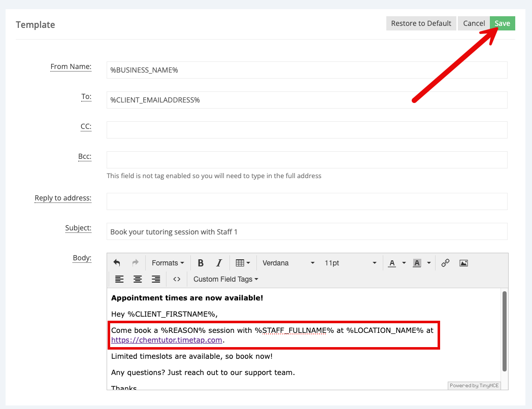Viewport: 532px width, 409px height.
Task: Apply the background highlight color button
Action: (417, 263)
